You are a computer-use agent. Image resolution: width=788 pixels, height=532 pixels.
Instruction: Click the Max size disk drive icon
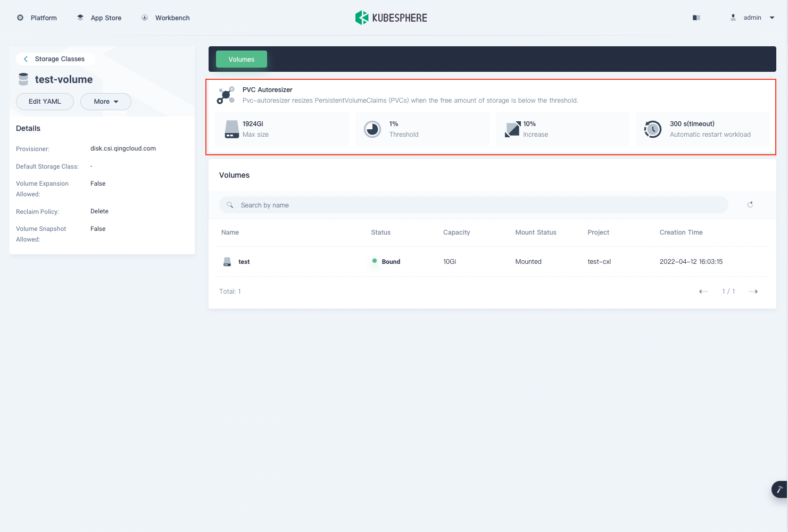coord(231,129)
